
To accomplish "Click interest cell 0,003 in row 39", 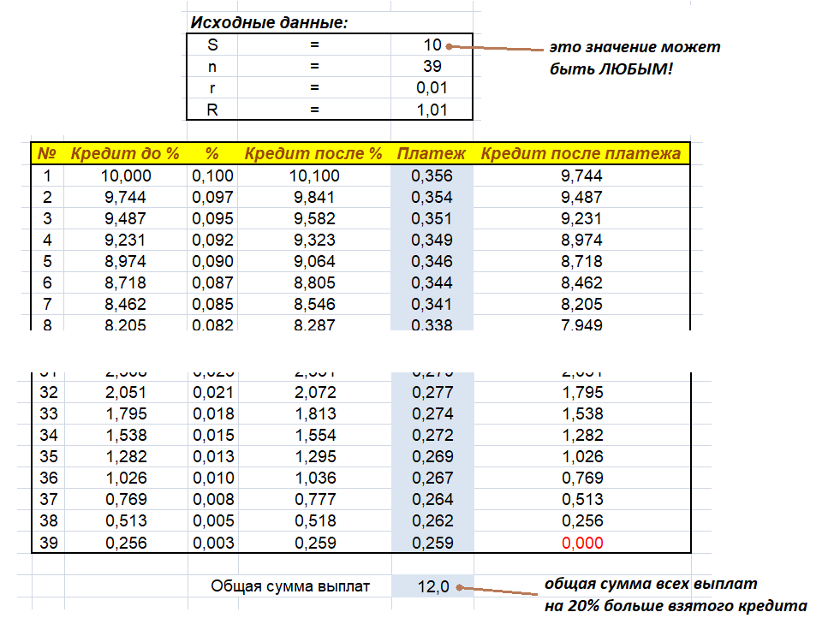I will [214, 543].
